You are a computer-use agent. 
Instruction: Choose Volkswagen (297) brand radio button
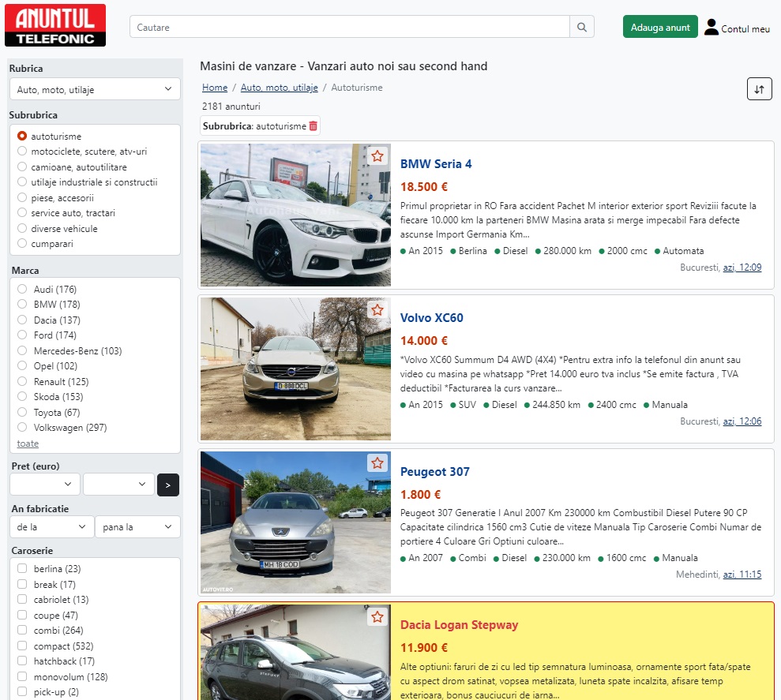point(22,428)
